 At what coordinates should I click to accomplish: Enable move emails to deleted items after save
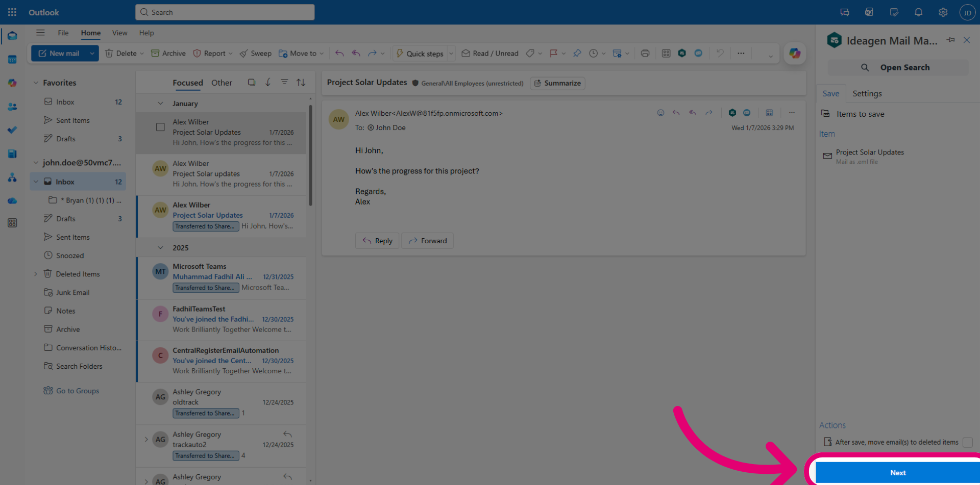967,442
